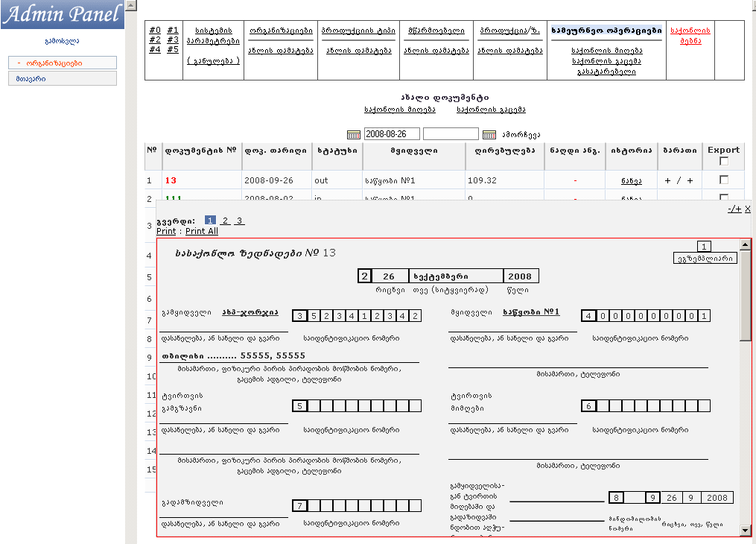Open the მწარმოებელი menu link
Screen dimensions: 756x544
(436, 31)
